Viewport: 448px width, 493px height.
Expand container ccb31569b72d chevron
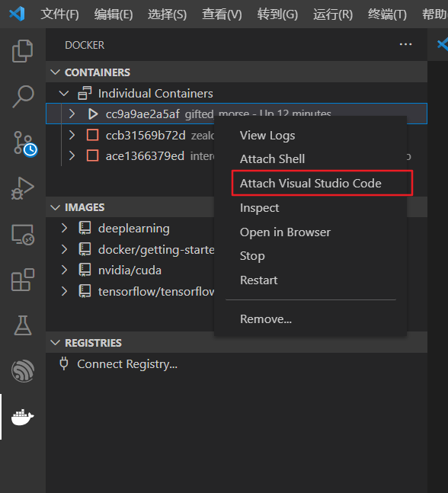(x=72, y=135)
